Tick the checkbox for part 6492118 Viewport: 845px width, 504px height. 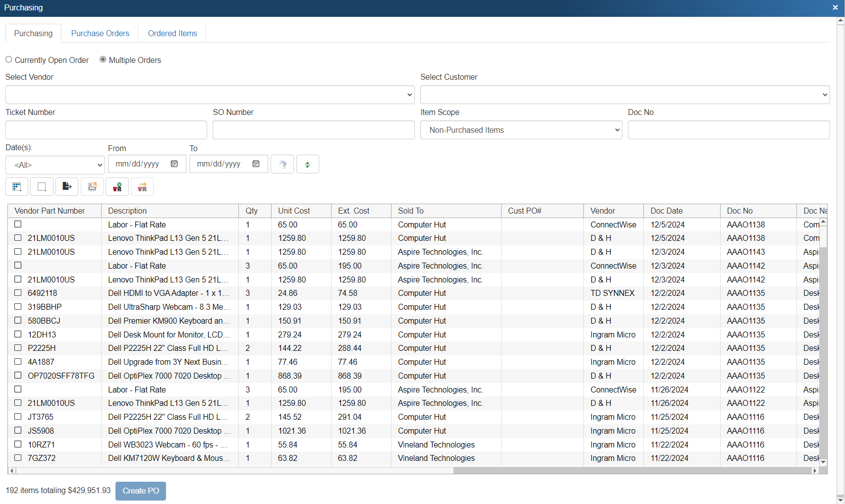click(x=18, y=293)
